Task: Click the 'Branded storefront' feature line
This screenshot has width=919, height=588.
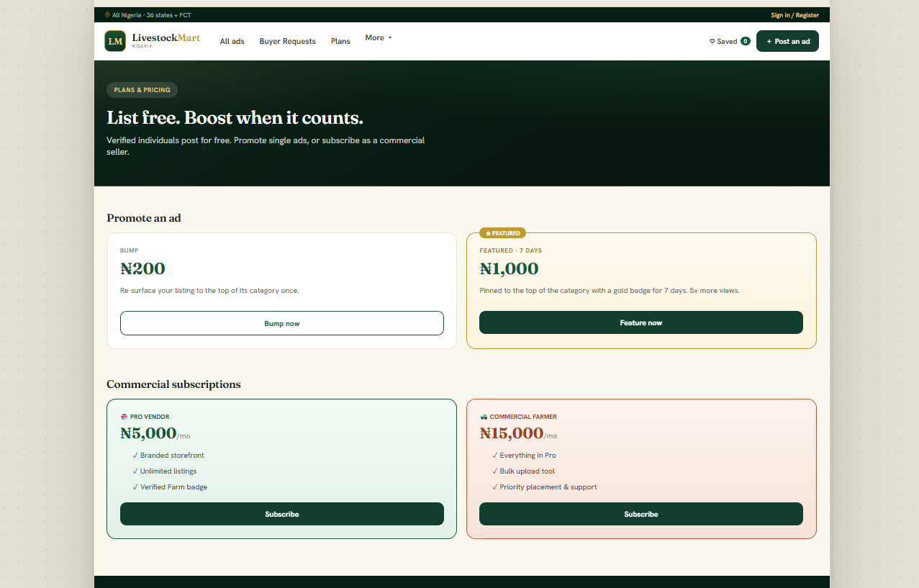Action: [168, 455]
